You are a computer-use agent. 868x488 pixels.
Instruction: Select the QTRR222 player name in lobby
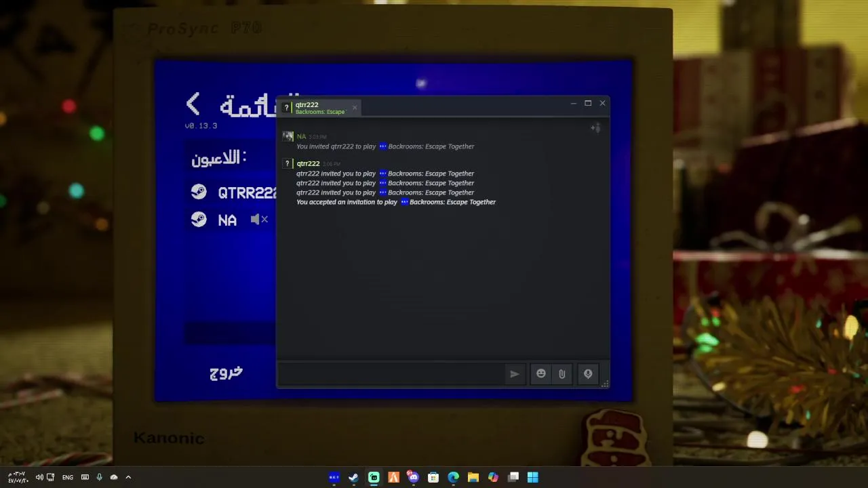(247, 193)
